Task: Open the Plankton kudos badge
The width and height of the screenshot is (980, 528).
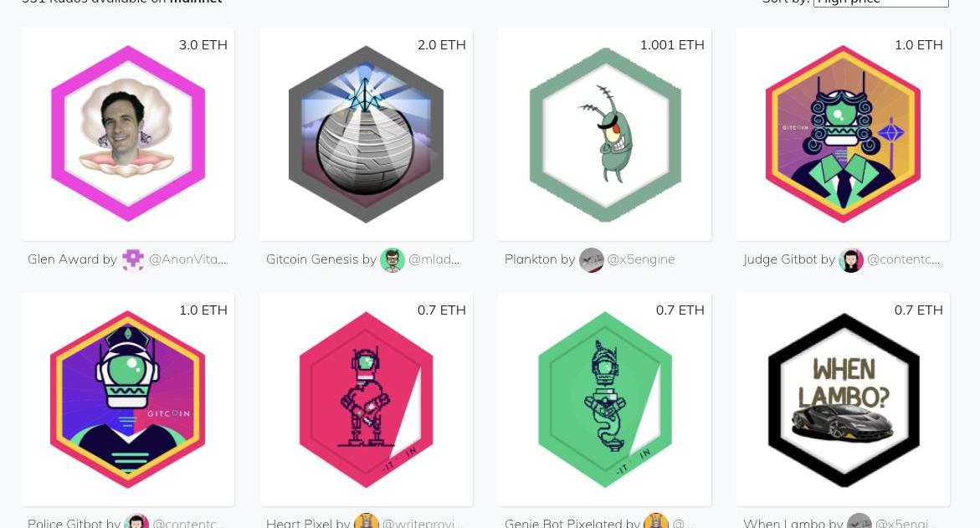Action: (x=605, y=134)
